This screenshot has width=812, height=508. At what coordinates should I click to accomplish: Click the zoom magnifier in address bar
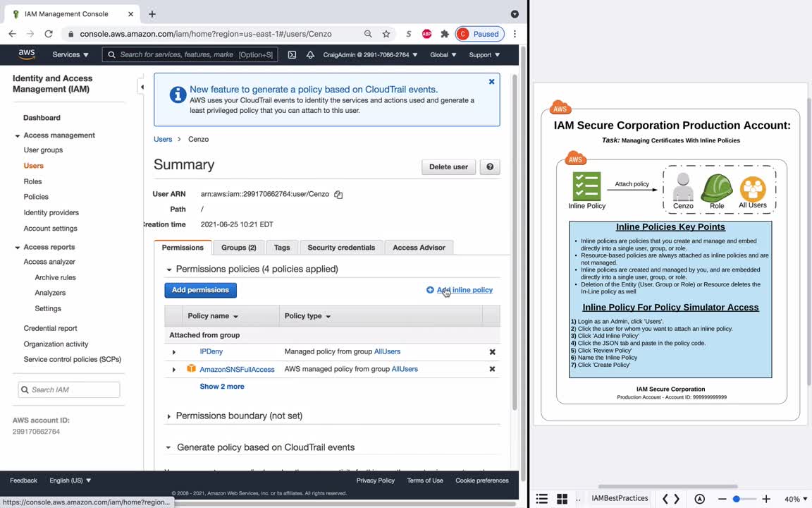368,34
